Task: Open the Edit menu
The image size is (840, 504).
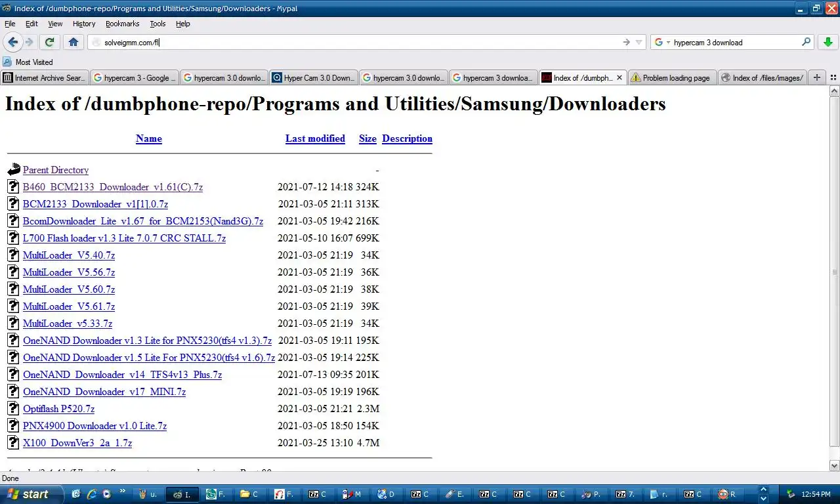Action: pyautogui.click(x=31, y=24)
